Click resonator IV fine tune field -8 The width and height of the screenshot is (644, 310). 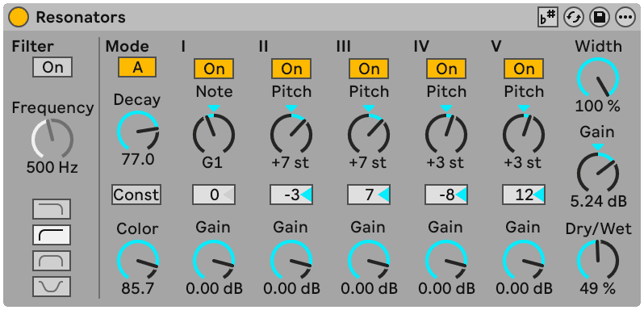coord(446,195)
